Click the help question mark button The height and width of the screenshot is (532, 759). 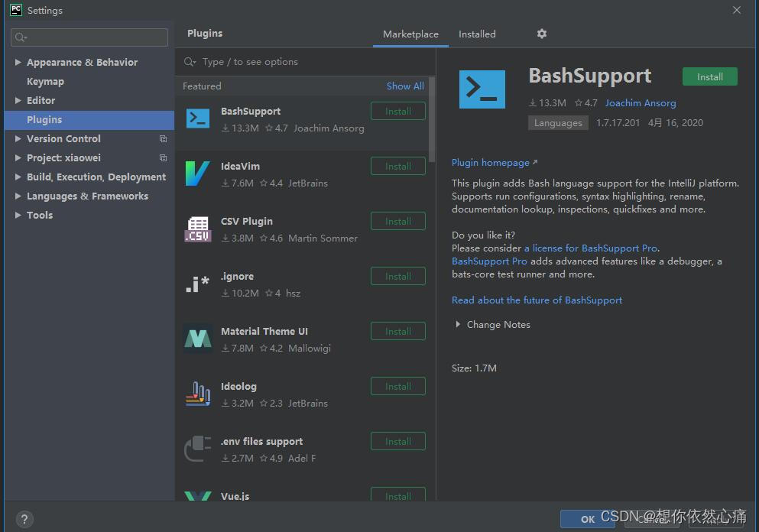pyautogui.click(x=24, y=520)
